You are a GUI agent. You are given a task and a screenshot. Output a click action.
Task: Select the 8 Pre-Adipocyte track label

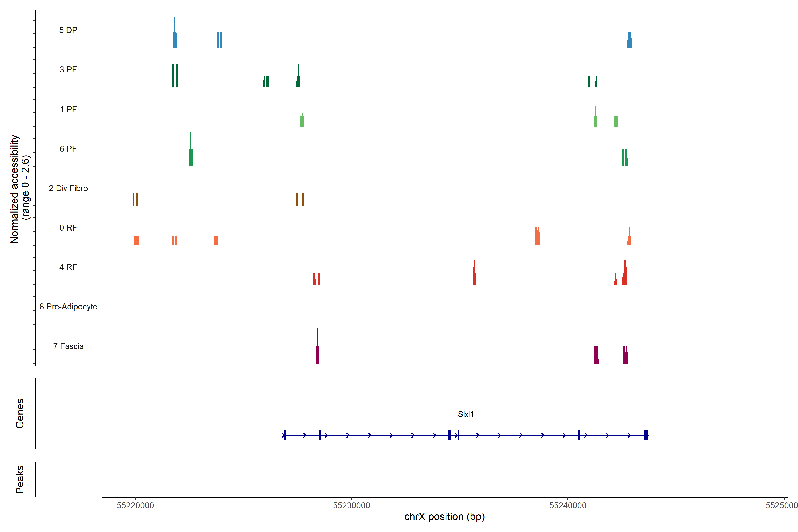(x=68, y=307)
